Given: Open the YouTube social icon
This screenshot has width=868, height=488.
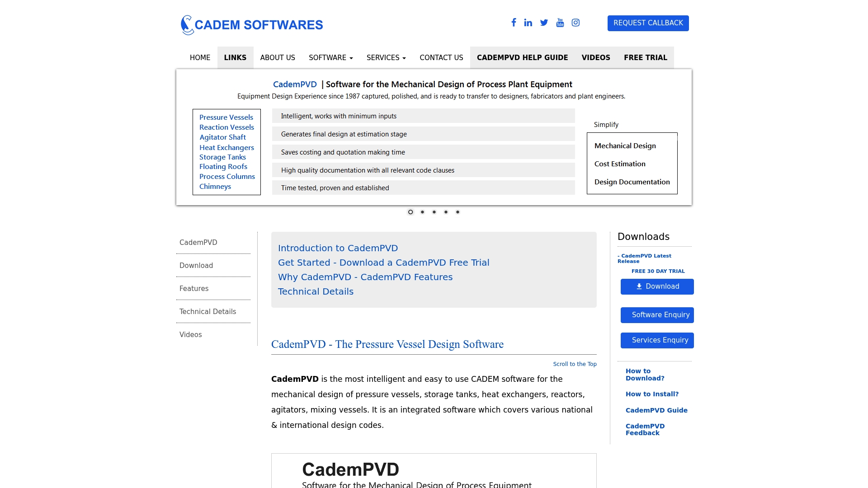Looking at the screenshot, I should click(560, 23).
